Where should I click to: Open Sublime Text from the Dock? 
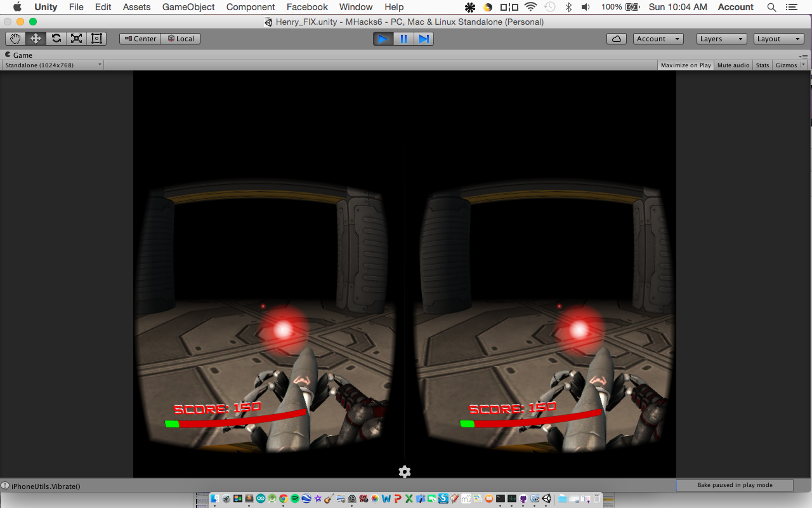pyautogui.click(x=249, y=498)
